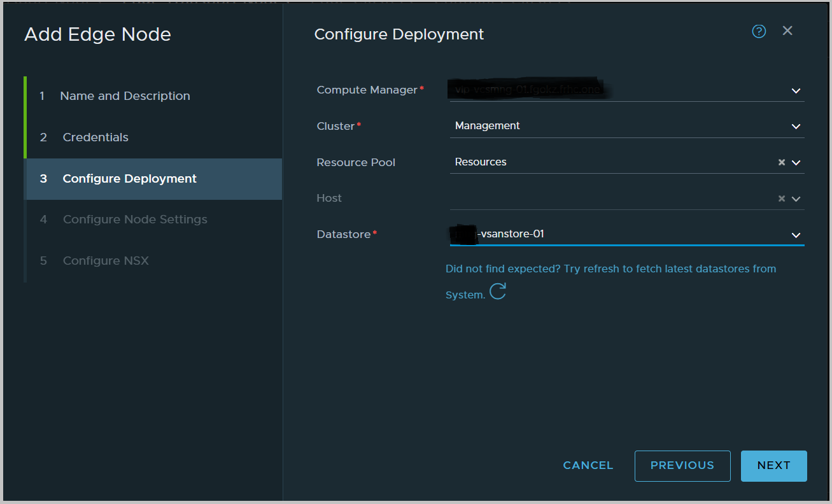This screenshot has height=504, width=832.
Task: Go to the Name and Description step
Action: click(x=125, y=95)
